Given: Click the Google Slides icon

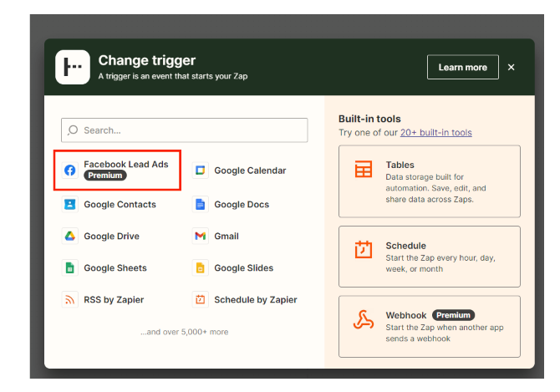Looking at the screenshot, I should [x=201, y=267].
